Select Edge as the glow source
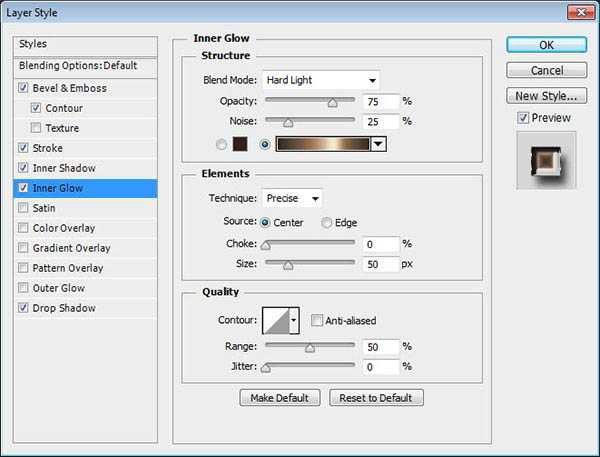600x457 pixels. (327, 223)
